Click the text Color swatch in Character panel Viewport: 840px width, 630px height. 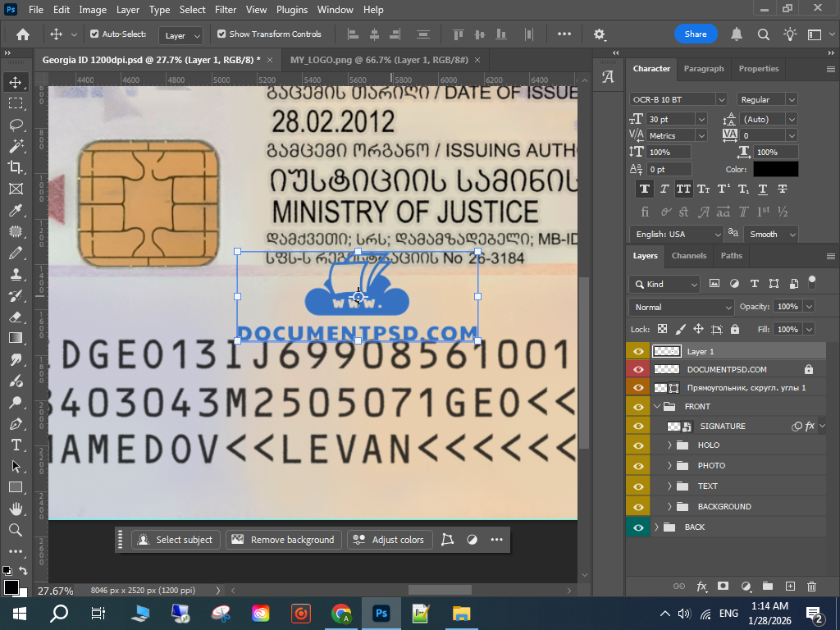(775, 169)
